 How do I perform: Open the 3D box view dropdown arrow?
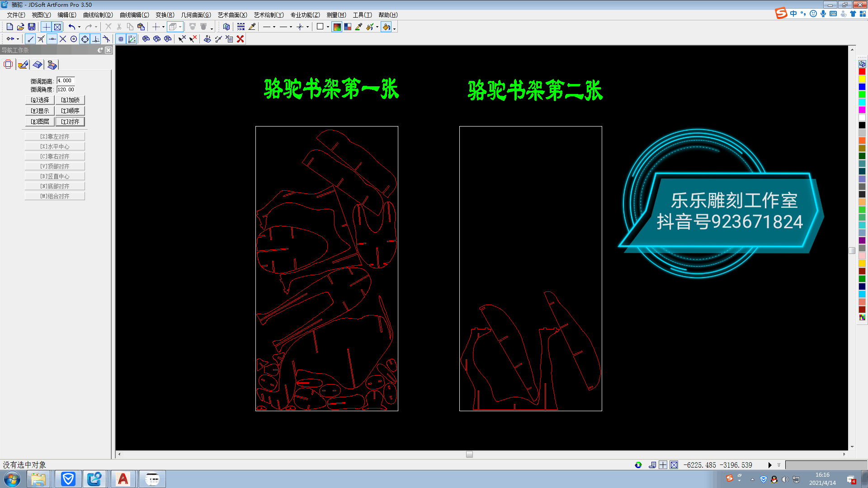point(180,27)
